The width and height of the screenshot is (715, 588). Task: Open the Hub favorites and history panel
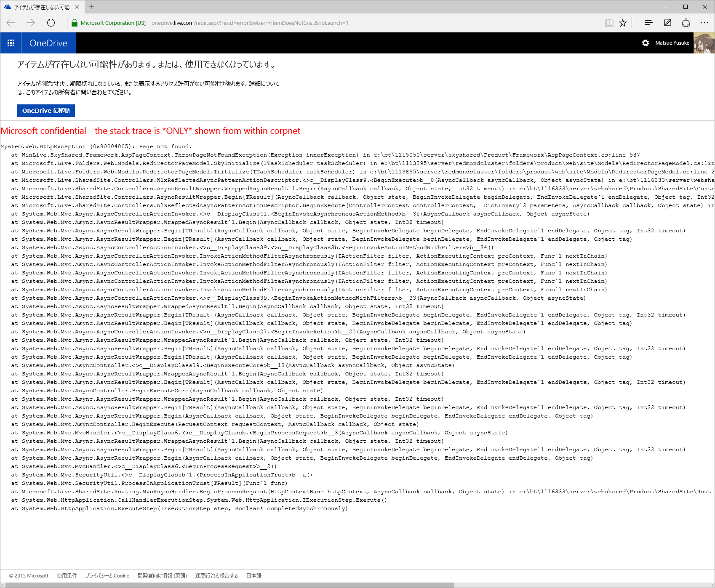648,23
